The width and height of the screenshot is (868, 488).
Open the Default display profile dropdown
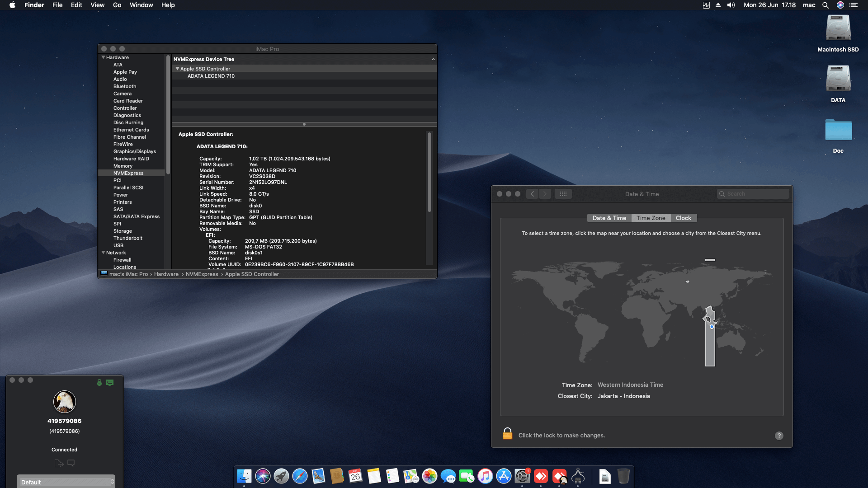click(x=66, y=481)
